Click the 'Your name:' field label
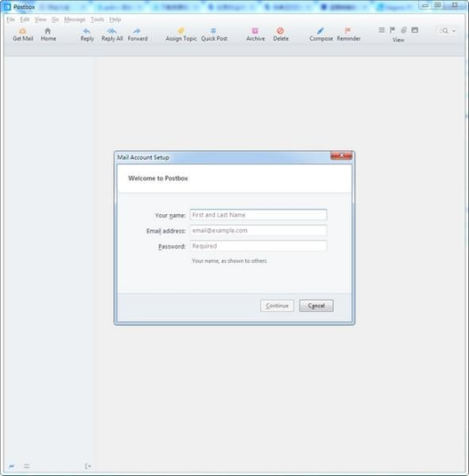The height and width of the screenshot is (476, 469). tap(170, 215)
